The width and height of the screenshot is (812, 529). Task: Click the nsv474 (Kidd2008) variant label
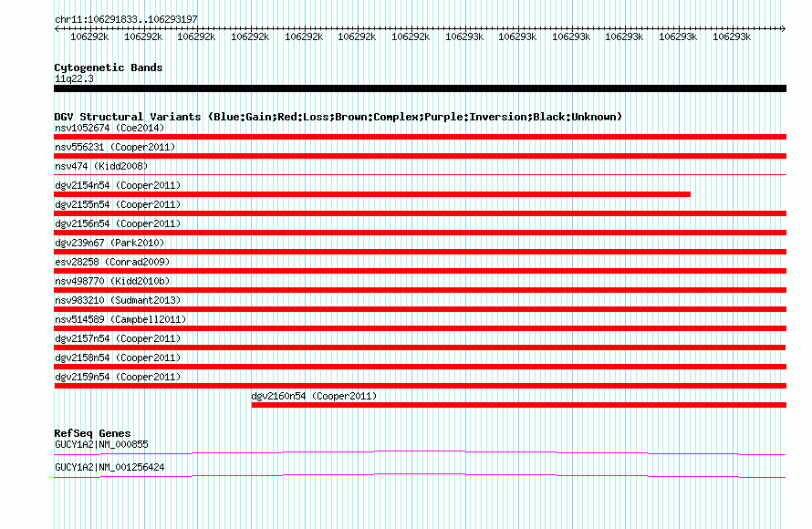point(101,166)
